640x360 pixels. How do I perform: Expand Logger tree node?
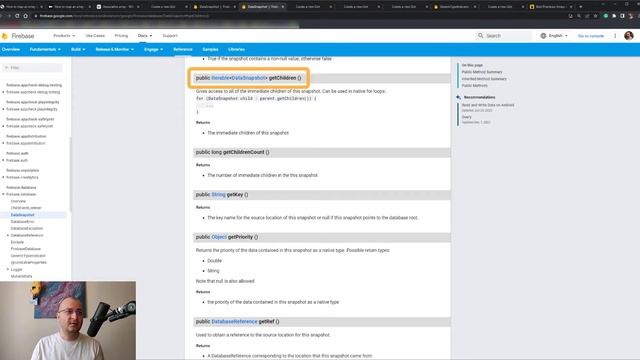8,269
